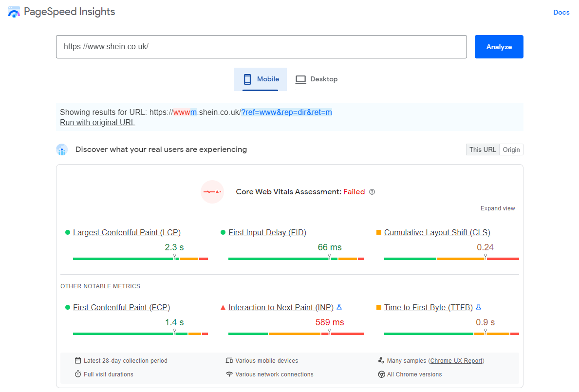Click the green status dot beside FCP
The width and height of the screenshot is (579, 392).
[x=68, y=307]
